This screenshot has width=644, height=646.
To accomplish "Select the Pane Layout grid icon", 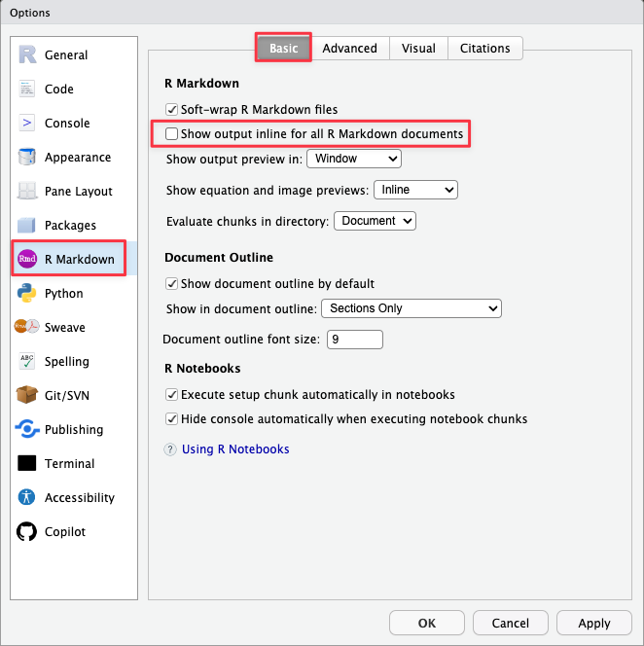I will click(x=27, y=191).
